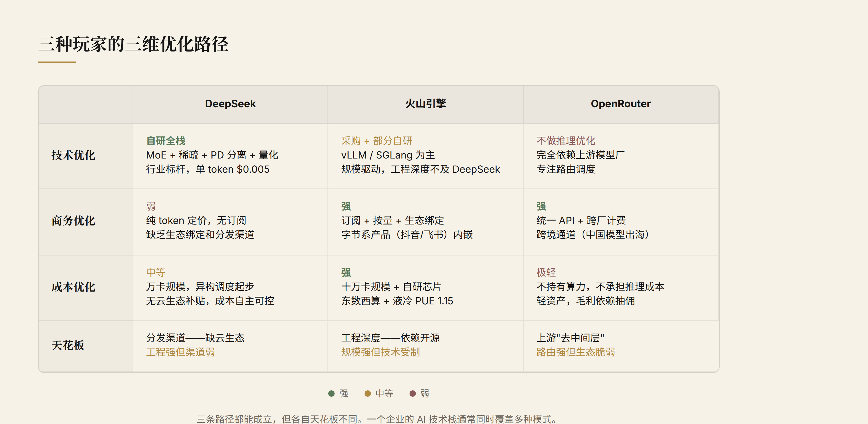Click the 强 legend label
This screenshot has width=868, height=424.
tap(344, 393)
